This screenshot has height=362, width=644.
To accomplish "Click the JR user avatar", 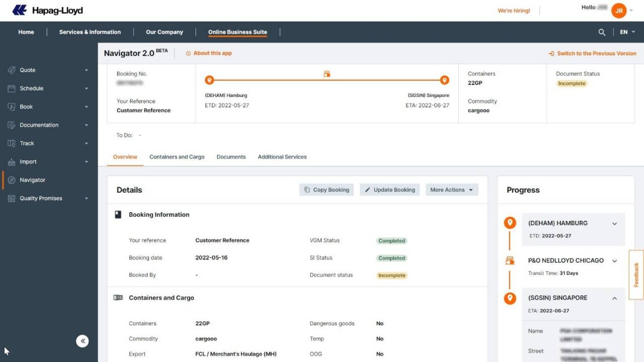I will coord(618,11).
